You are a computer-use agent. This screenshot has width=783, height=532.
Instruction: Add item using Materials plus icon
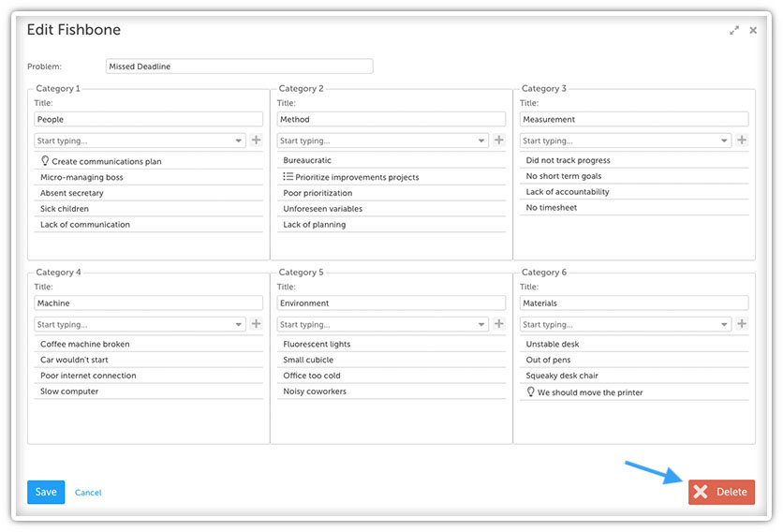(x=742, y=324)
